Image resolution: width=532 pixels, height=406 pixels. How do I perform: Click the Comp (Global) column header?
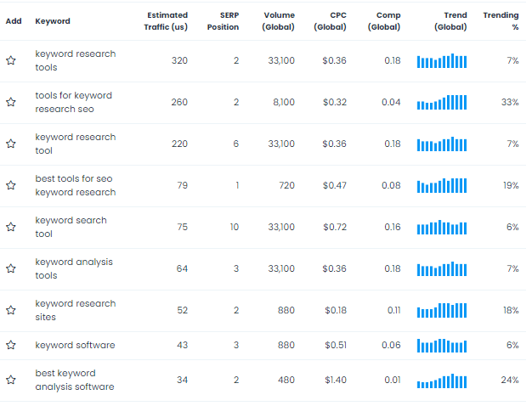tap(384, 21)
